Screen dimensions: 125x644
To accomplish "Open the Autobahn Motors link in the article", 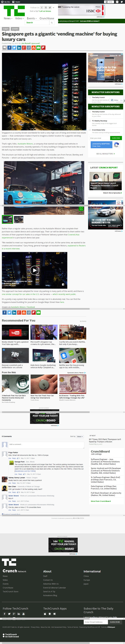I will pos(25,144).
